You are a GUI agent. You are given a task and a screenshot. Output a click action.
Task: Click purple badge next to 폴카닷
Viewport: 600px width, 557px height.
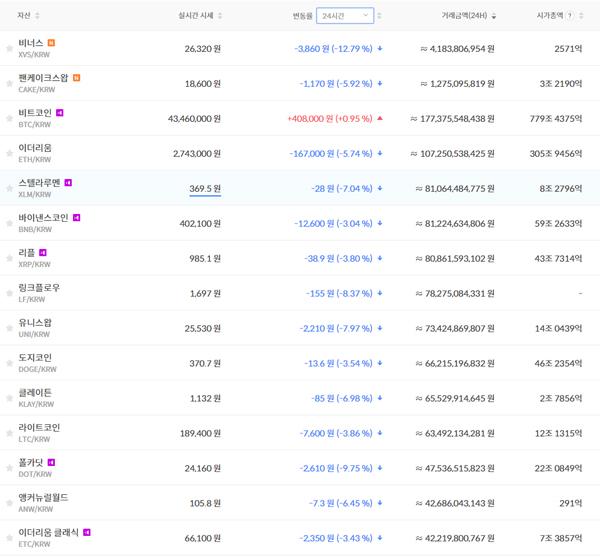point(51,462)
